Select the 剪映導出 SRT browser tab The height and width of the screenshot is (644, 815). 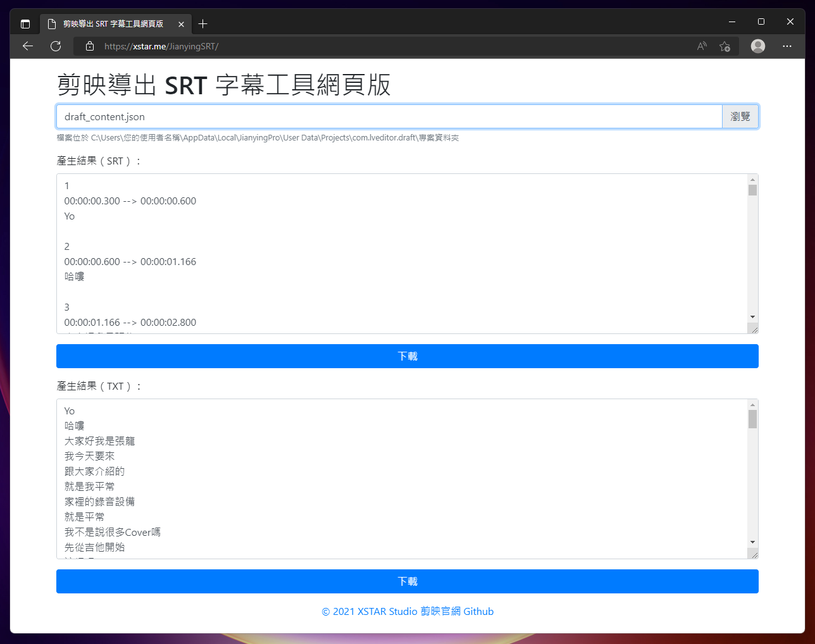click(115, 24)
